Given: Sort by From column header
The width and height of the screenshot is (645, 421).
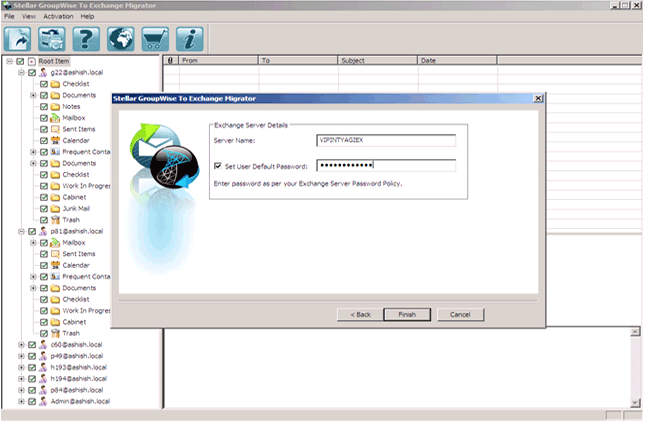Looking at the screenshot, I should [x=218, y=60].
